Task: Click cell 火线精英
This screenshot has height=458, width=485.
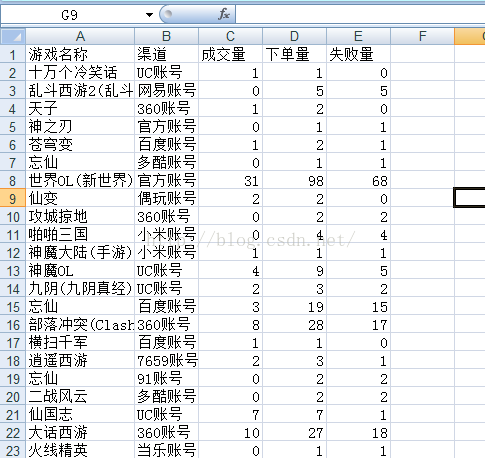Action: point(80,450)
